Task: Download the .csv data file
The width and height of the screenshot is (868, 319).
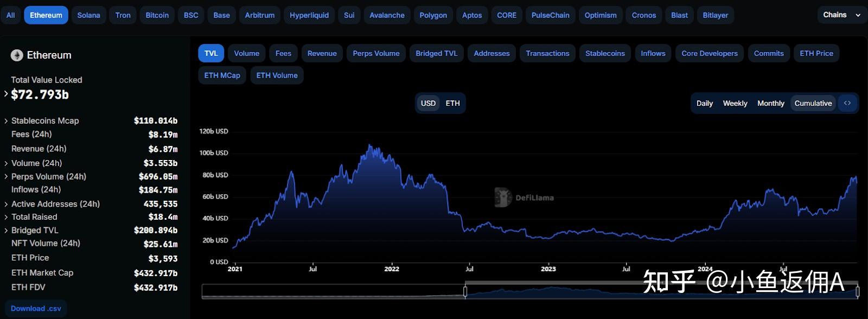Action: pos(36,309)
